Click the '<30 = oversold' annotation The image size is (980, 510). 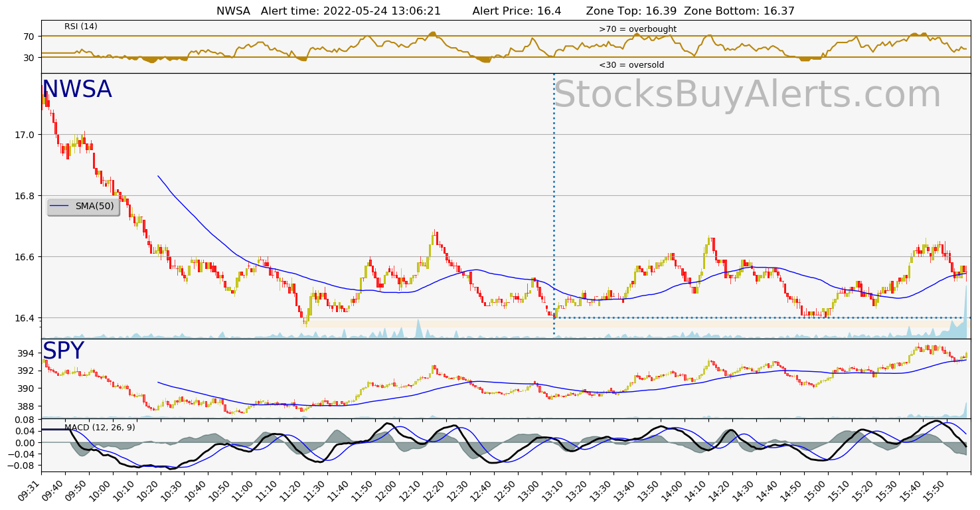[631, 65]
